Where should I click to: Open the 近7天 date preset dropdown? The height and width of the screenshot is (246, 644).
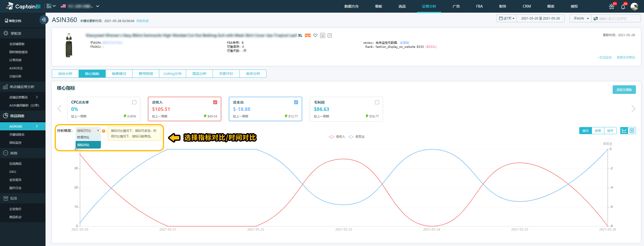(x=506, y=18)
